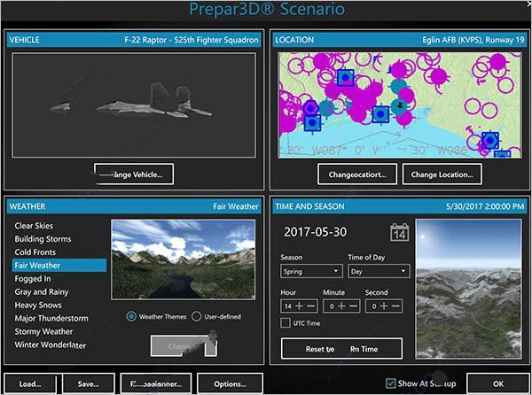Enable the UTC Time checkbox
Viewport: 532px width, 395px height.
click(x=286, y=323)
